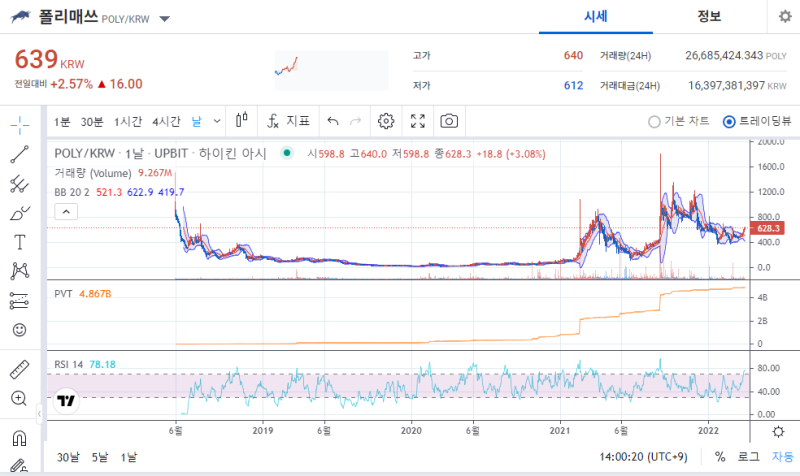Toggle 자동 auto scale

782,457
